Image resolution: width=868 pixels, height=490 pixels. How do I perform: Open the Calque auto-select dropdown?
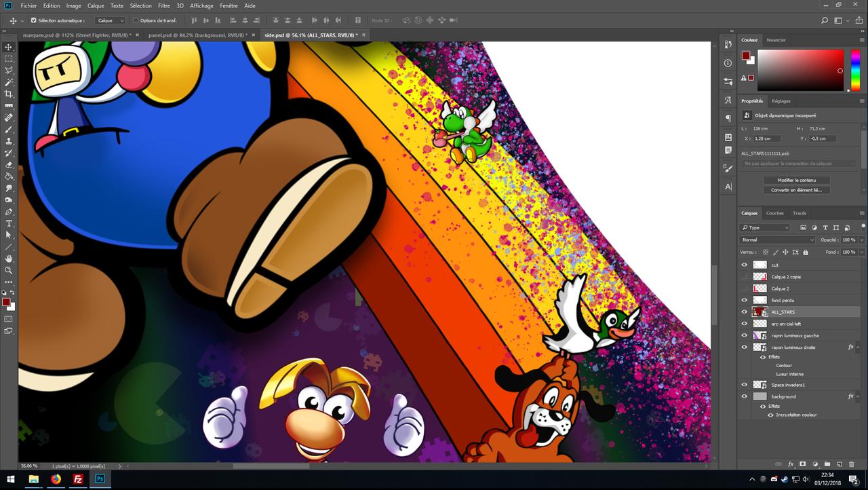pyautogui.click(x=110, y=20)
